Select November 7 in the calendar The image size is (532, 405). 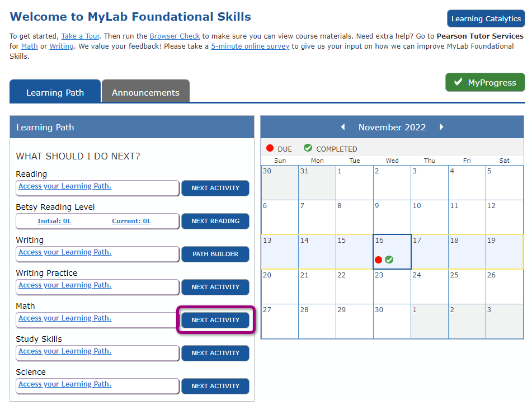tap(317, 217)
